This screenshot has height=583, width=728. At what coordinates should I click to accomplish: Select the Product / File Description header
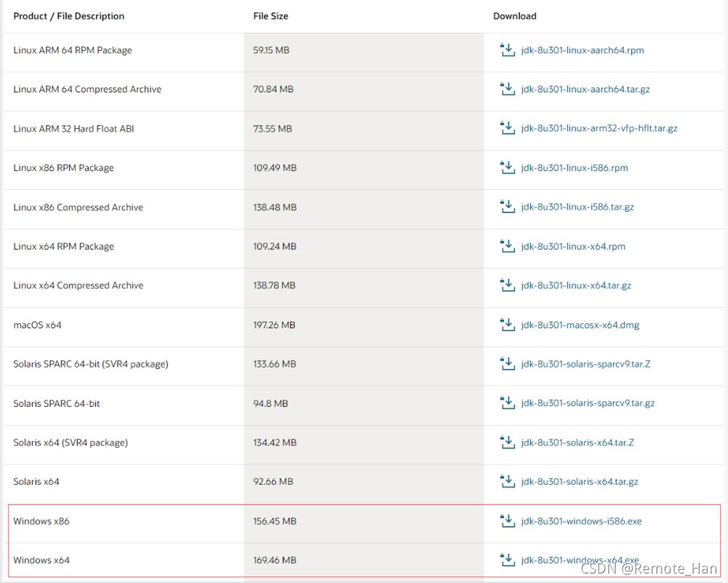point(68,16)
